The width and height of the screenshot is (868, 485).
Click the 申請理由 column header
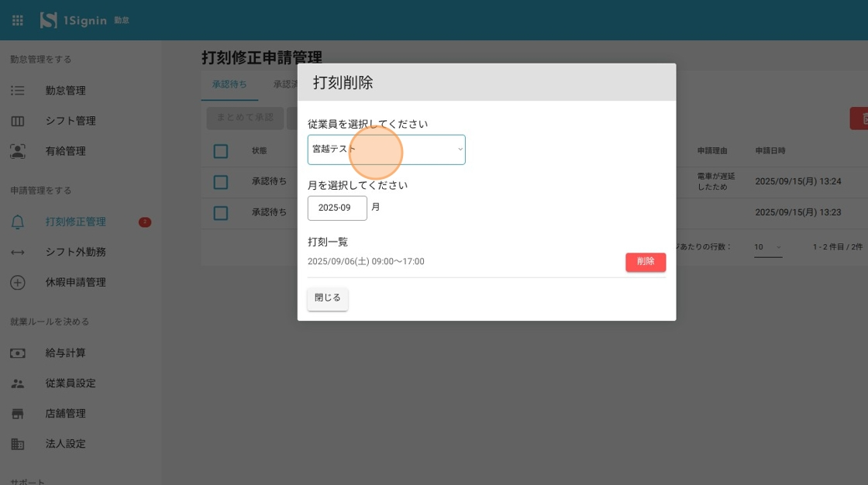coord(712,150)
